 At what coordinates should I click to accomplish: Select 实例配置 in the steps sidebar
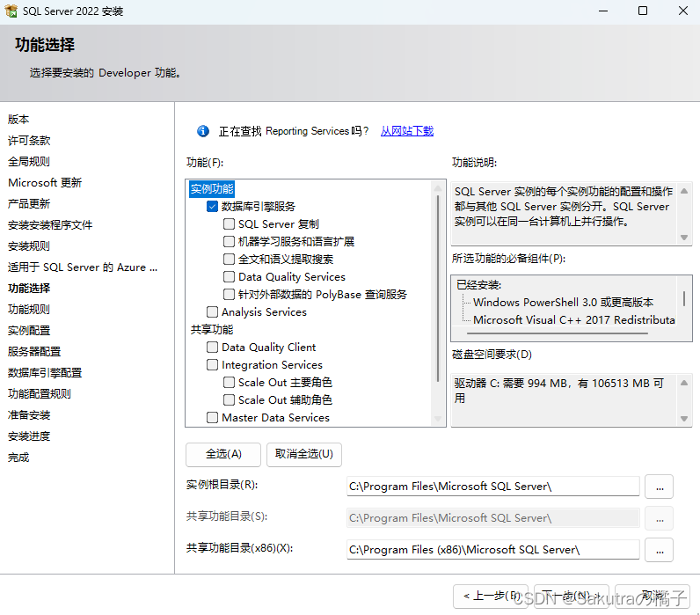pos(28,331)
